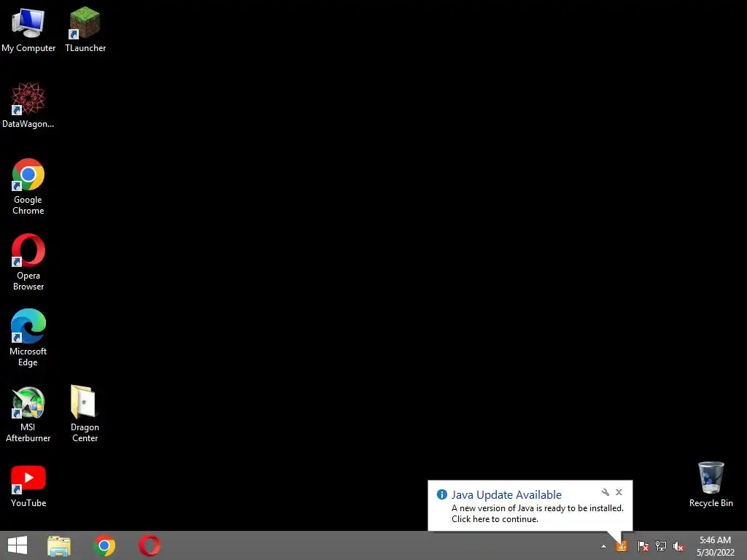Launch Chrome from the taskbar

(104, 545)
